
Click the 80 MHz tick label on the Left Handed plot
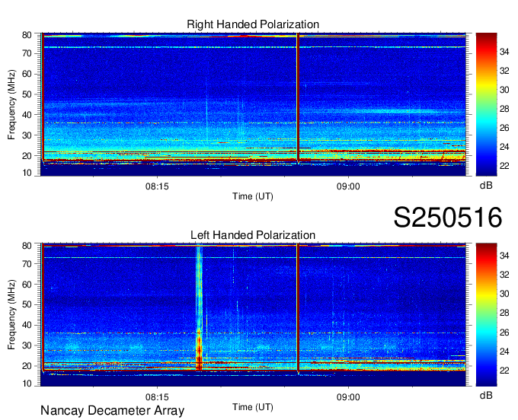27,246
